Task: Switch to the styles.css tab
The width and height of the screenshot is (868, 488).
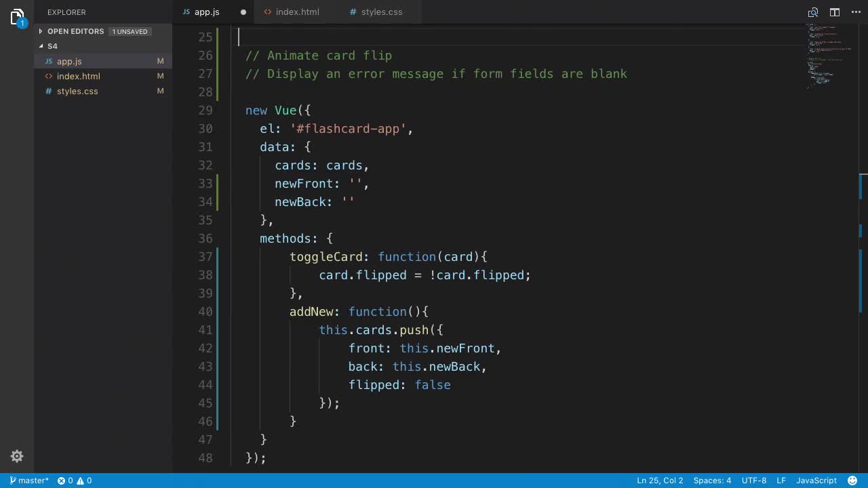Action: pyautogui.click(x=381, y=12)
